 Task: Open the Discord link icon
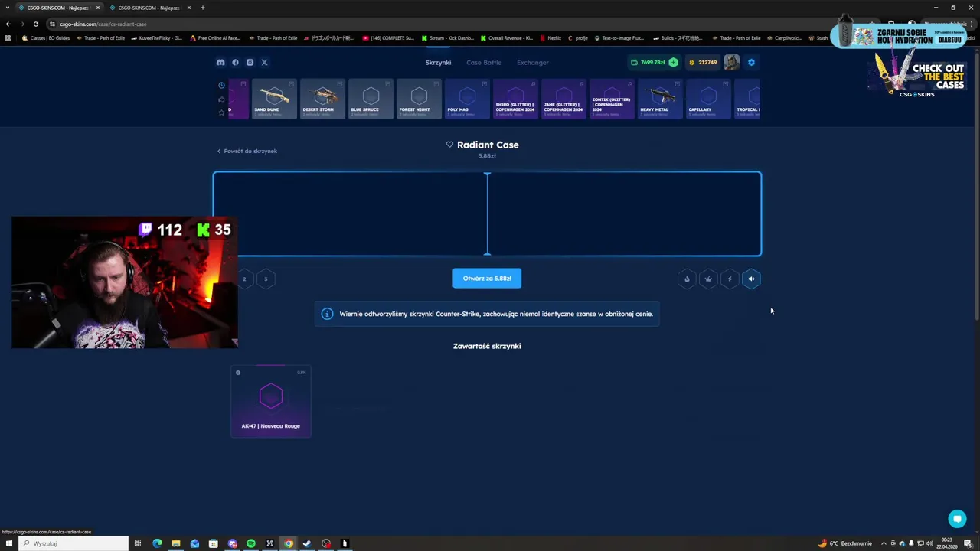[220, 63]
